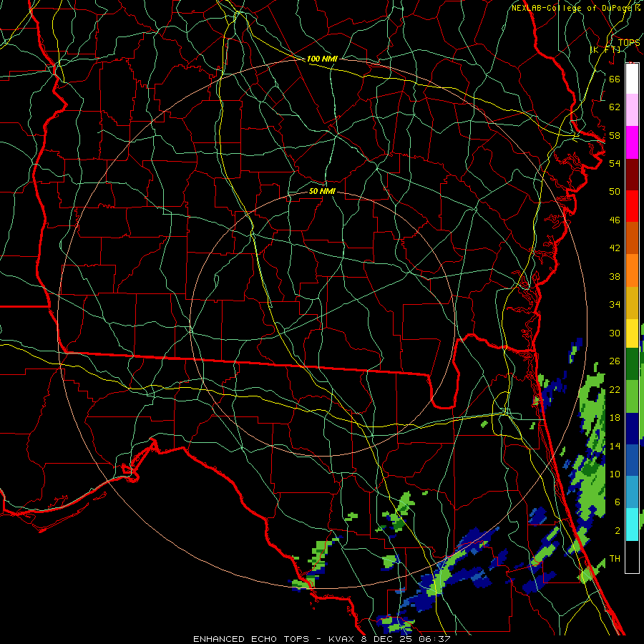
Task: Click the "6" legend value
Action: pyautogui.click(x=618, y=502)
